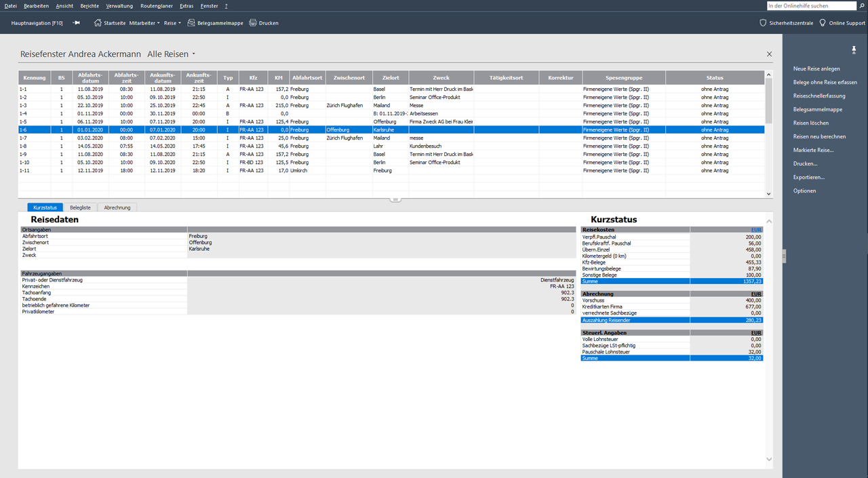Pin the Hauptnavigation with pin icon
This screenshot has width=868, height=478.
tap(76, 23)
